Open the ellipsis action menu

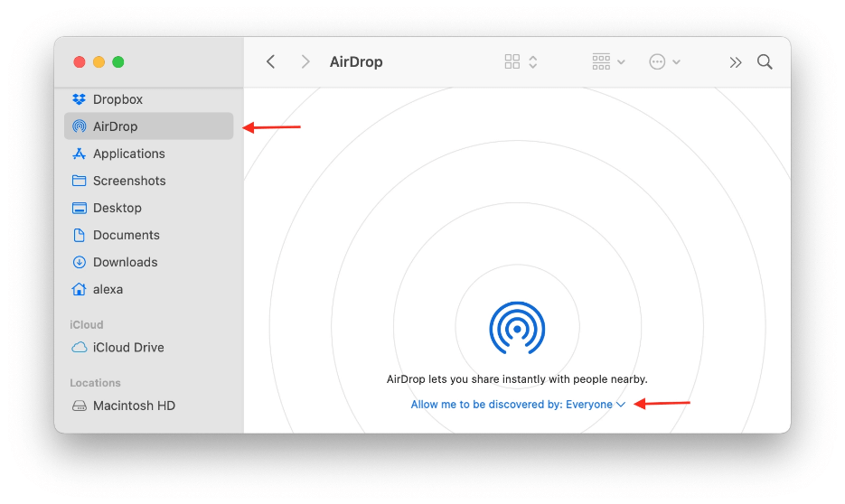[x=664, y=61]
